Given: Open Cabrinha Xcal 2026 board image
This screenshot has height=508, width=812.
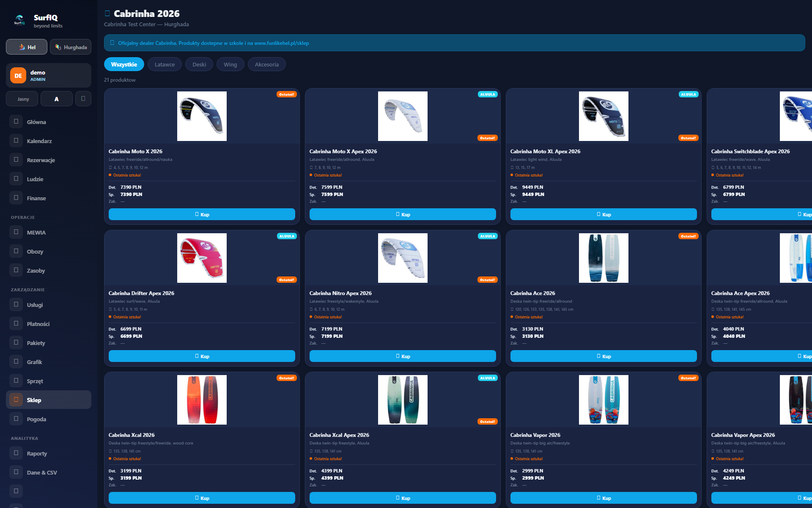Looking at the screenshot, I should click(x=202, y=400).
